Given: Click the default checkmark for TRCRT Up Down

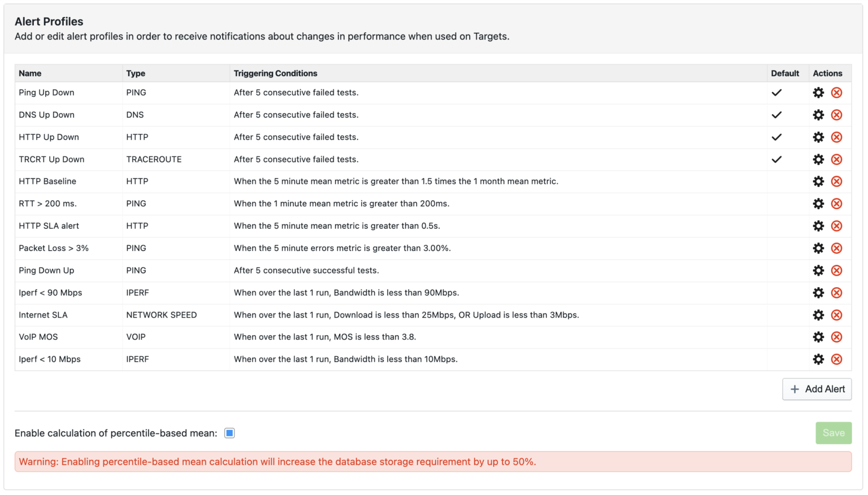Looking at the screenshot, I should coord(777,159).
